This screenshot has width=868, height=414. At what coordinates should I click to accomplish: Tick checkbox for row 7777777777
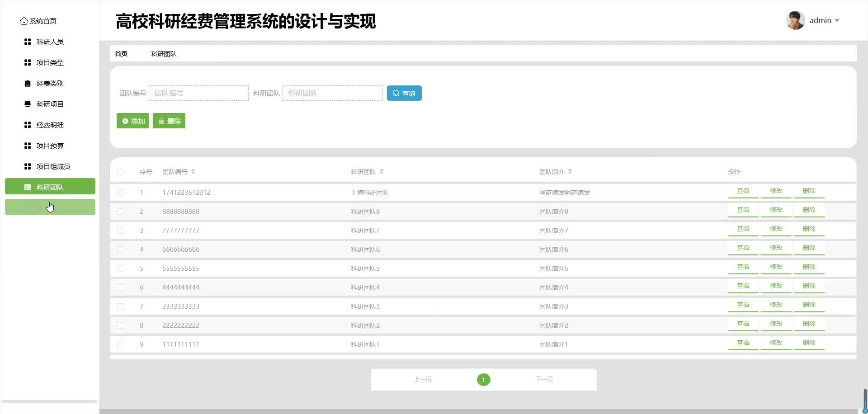(x=120, y=231)
